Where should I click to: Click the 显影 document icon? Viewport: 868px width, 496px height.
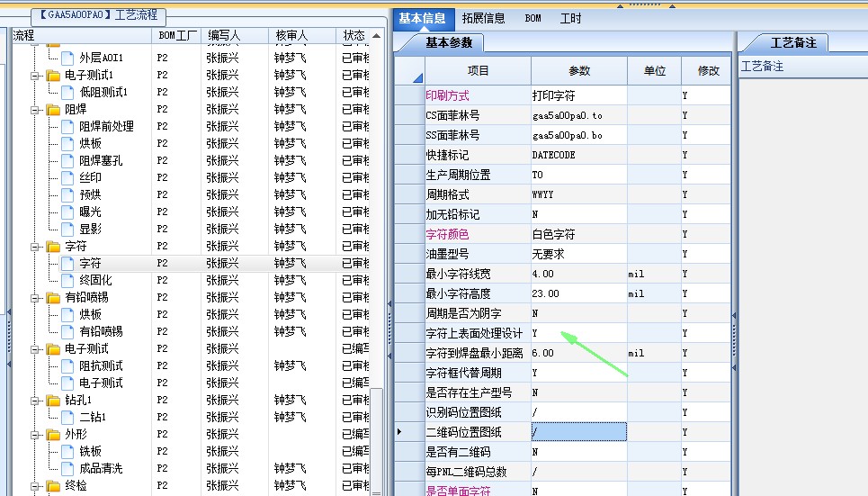pos(67,229)
